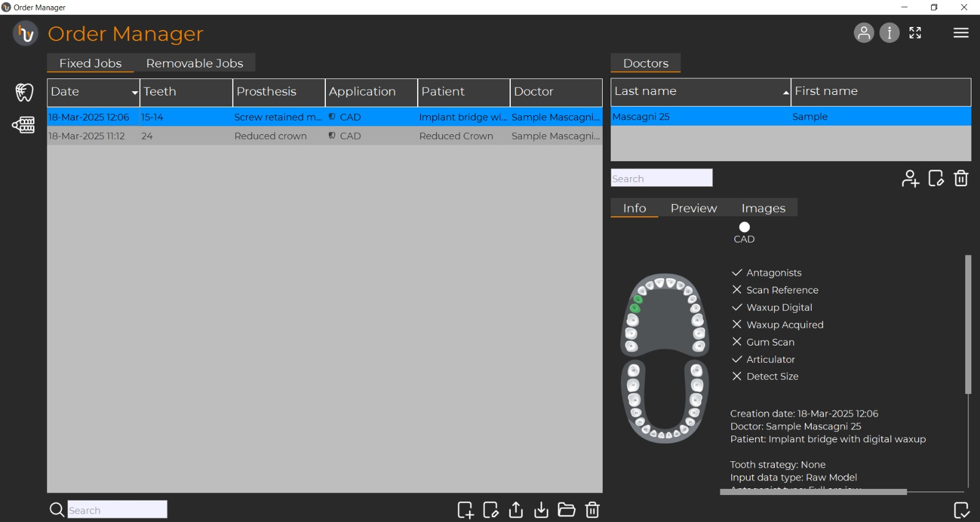Click the Date column sort arrow

[135, 93]
